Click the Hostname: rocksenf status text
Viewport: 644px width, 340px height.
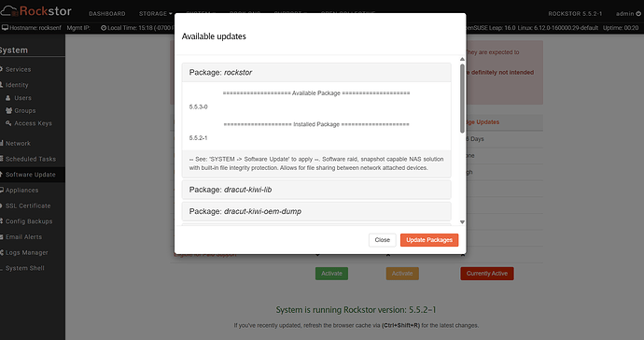[x=35, y=28]
